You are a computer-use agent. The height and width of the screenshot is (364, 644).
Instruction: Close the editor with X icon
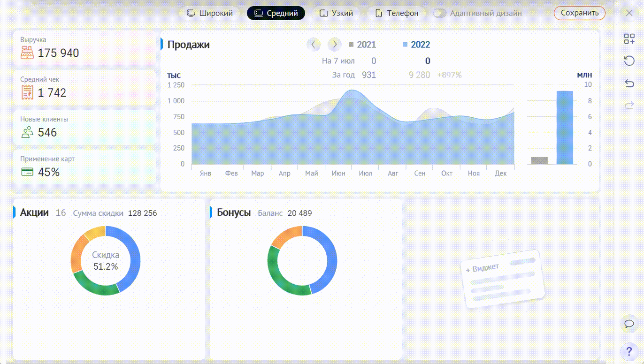629,13
